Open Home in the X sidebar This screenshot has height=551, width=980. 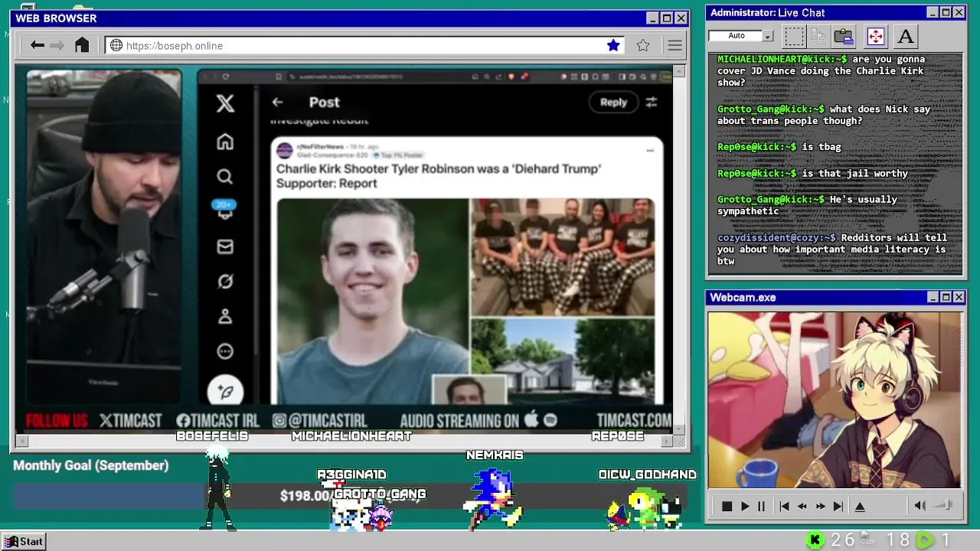pos(224,142)
